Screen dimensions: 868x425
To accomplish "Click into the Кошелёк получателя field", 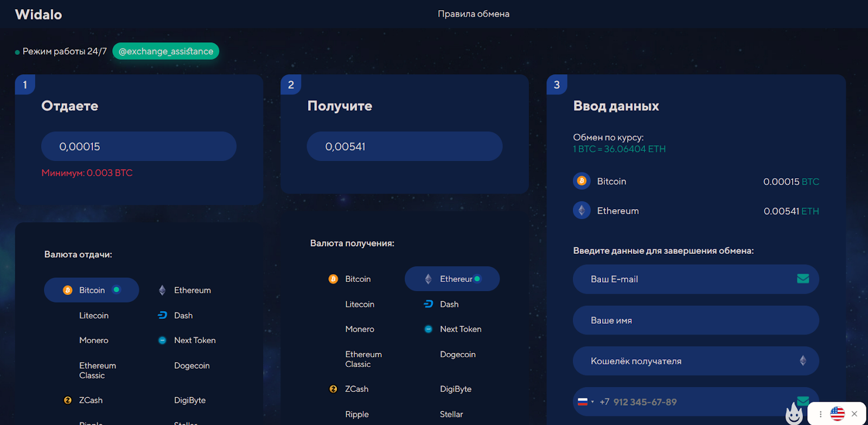I will click(696, 361).
